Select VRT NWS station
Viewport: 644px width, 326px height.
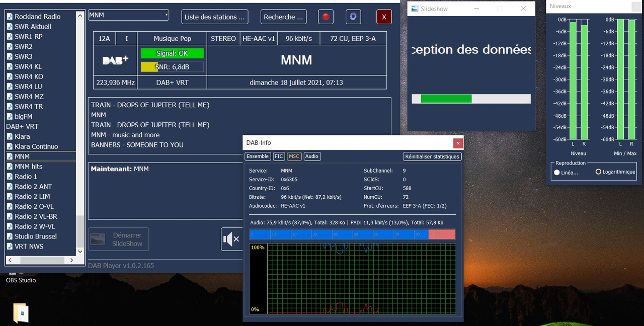tap(41, 247)
